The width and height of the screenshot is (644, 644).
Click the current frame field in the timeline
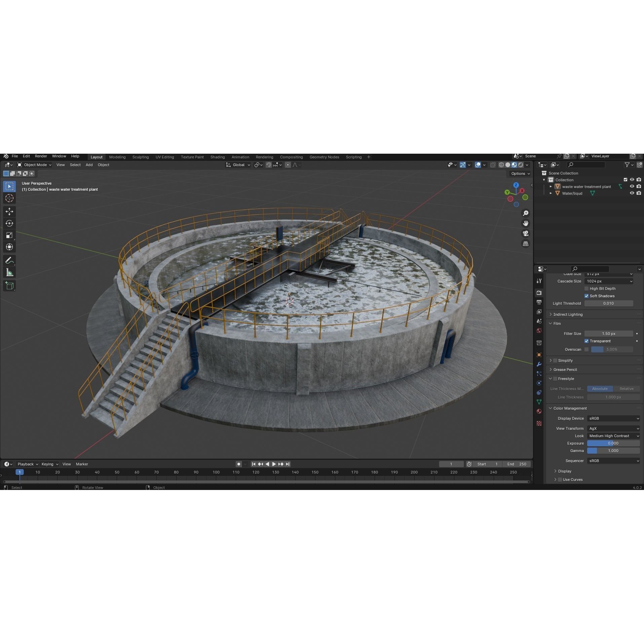click(451, 464)
